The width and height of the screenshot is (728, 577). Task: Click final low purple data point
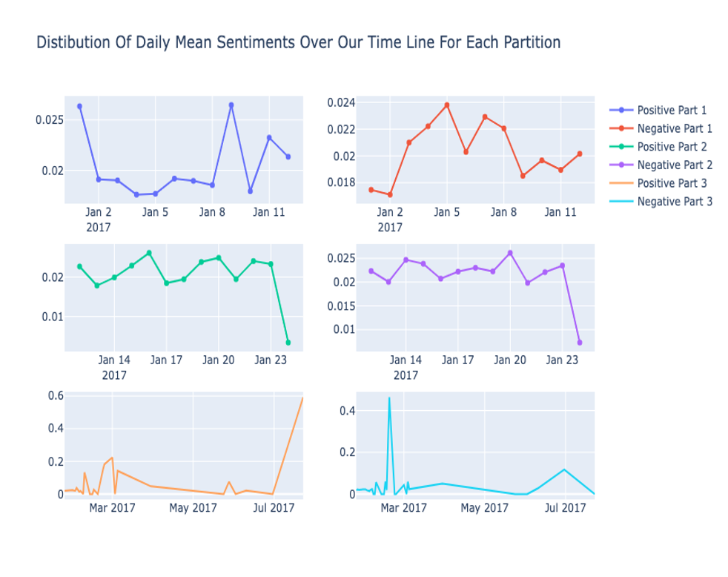(x=580, y=343)
